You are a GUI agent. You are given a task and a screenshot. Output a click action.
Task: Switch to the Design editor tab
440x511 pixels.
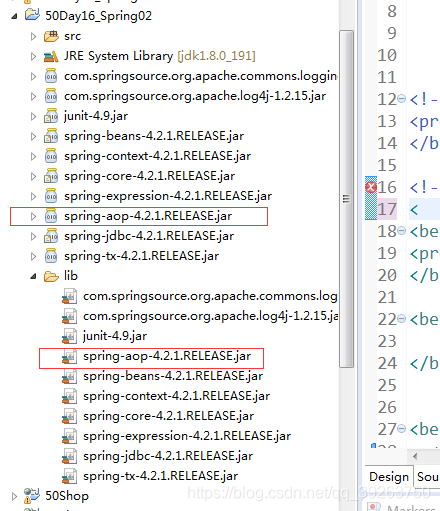point(389,477)
